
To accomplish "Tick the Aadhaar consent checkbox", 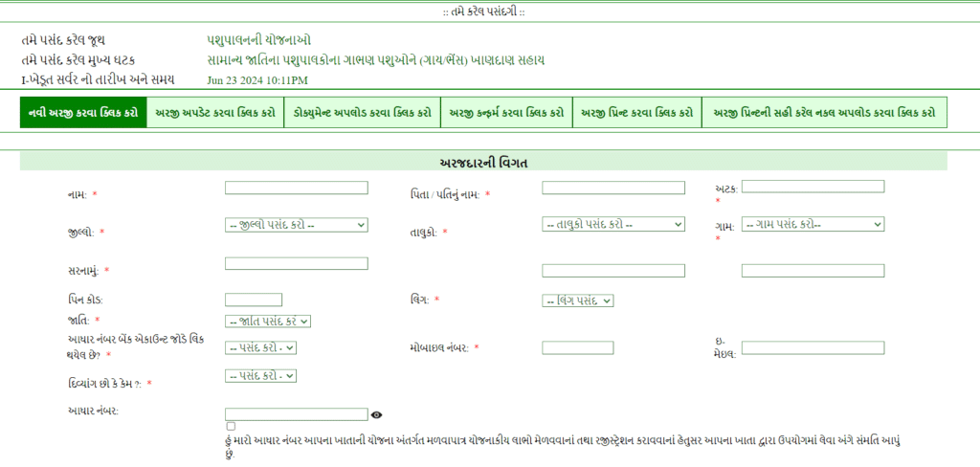I will [232, 427].
